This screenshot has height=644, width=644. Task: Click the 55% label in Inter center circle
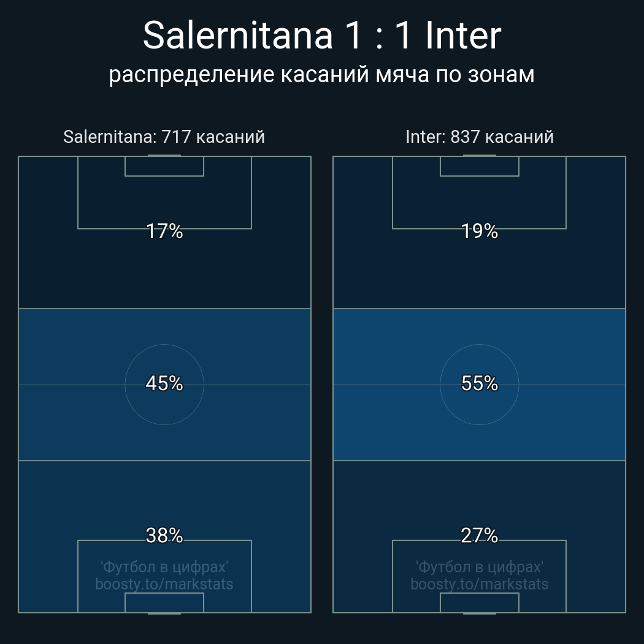click(479, 383)
